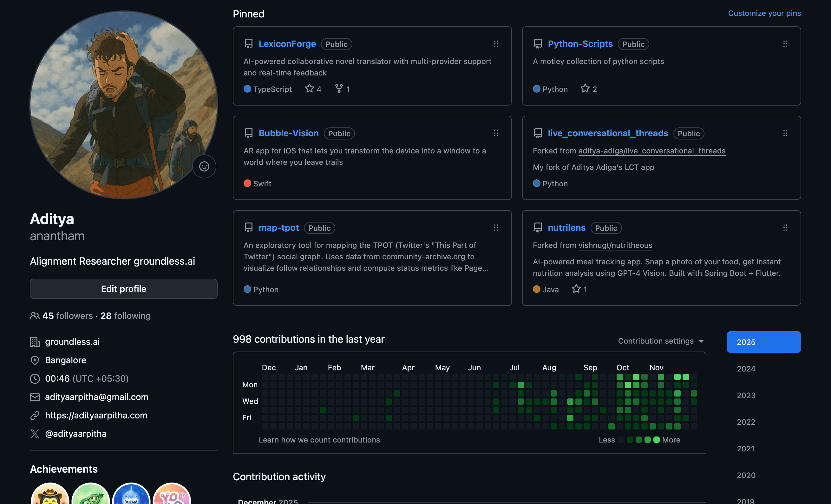Select the 2025 contributions year
Image resolution: width=831 pixels, height=504 pixels.
pos(763,342)
